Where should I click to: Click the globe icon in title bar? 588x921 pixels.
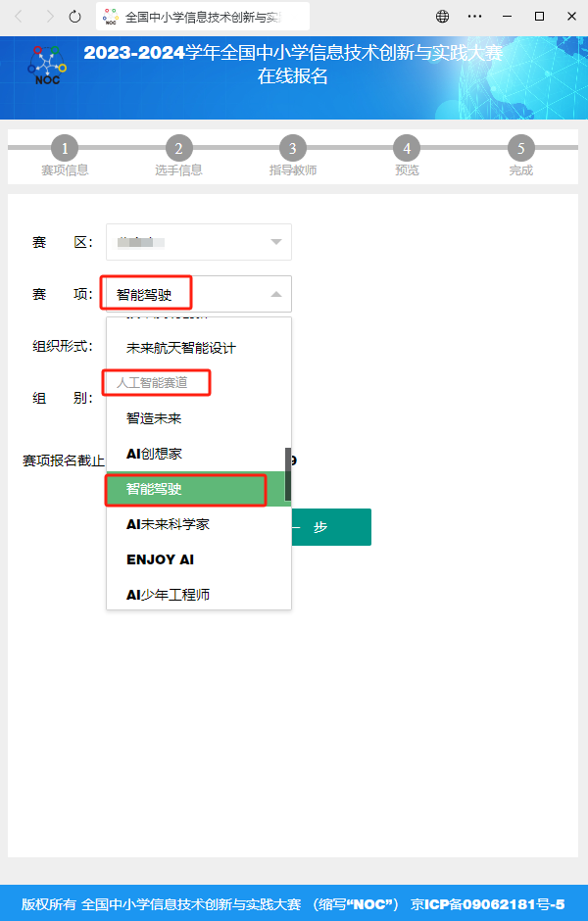pyautogui.click(x=443, y=17)
